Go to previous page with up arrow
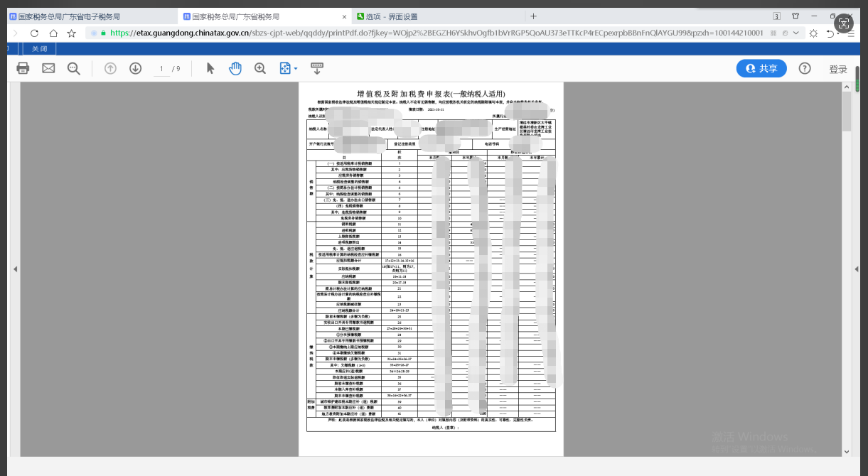This screenshot has width=868, height=476. pyautogui.click(x=110, y=68)
